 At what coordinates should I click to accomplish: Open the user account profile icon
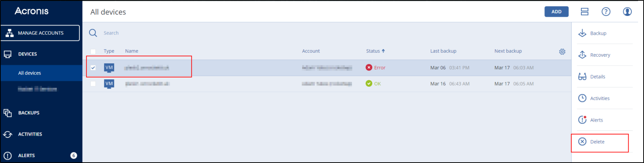[x=627, y=12]
